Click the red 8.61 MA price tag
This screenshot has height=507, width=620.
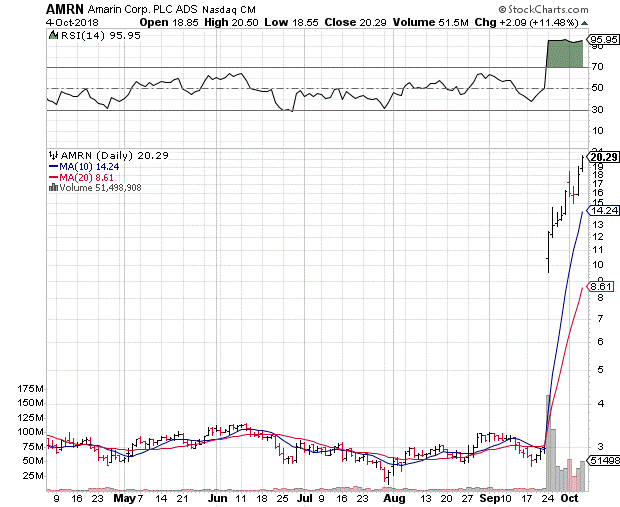point(600,286)
